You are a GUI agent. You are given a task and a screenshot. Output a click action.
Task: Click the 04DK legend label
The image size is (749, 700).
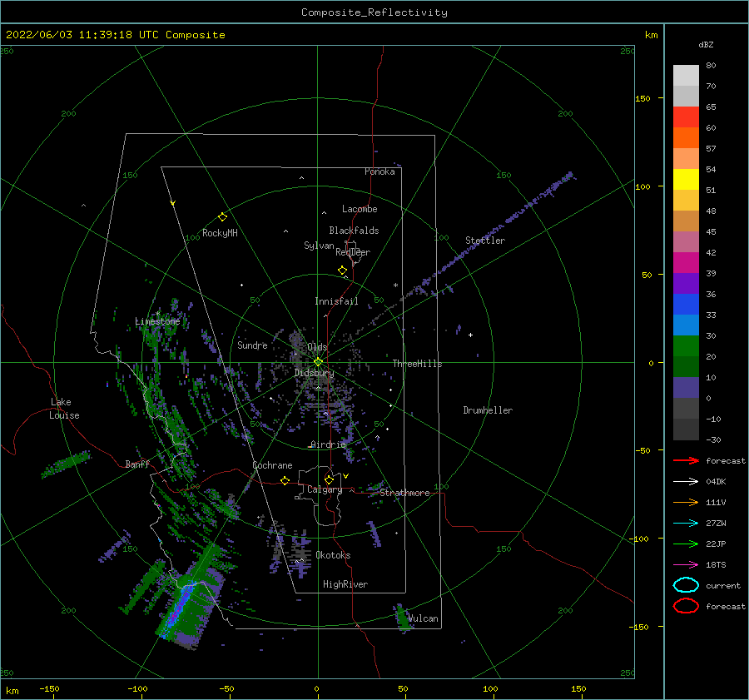716,482
